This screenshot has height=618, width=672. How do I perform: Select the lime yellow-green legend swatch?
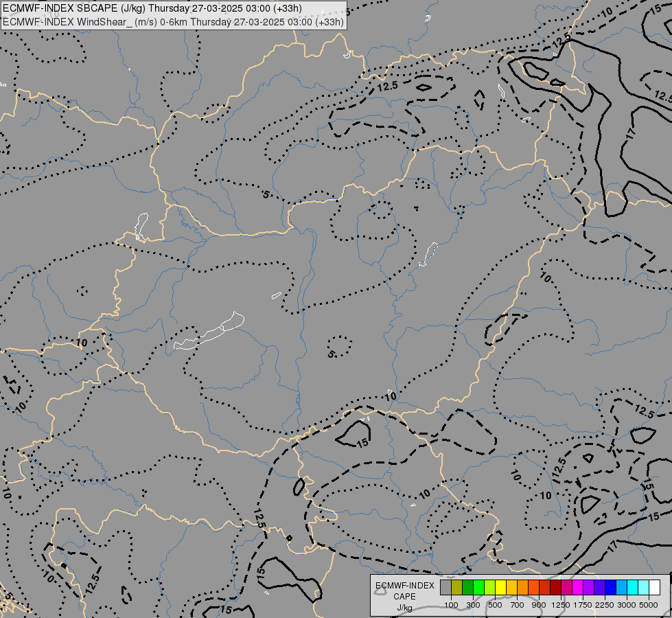click(x=490, y=588)
